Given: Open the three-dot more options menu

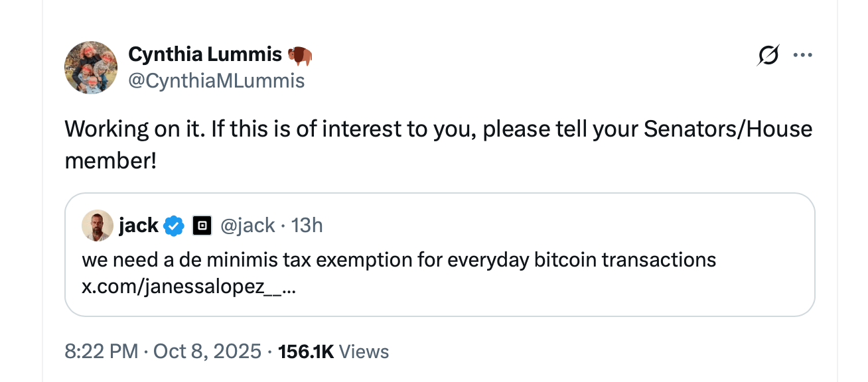Looking at the screenshot, I should click(x=802, y=56).
